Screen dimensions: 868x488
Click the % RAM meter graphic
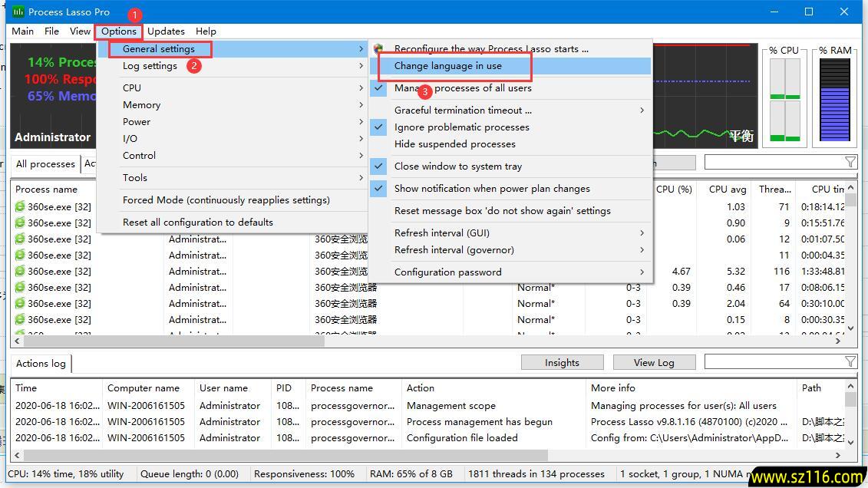tap(835, 101)
